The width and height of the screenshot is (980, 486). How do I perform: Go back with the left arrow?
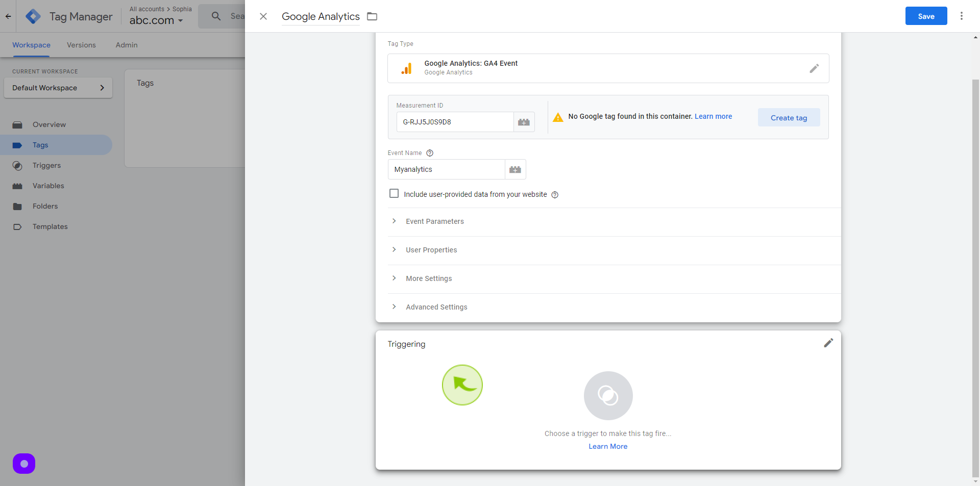tap(8, 16)
